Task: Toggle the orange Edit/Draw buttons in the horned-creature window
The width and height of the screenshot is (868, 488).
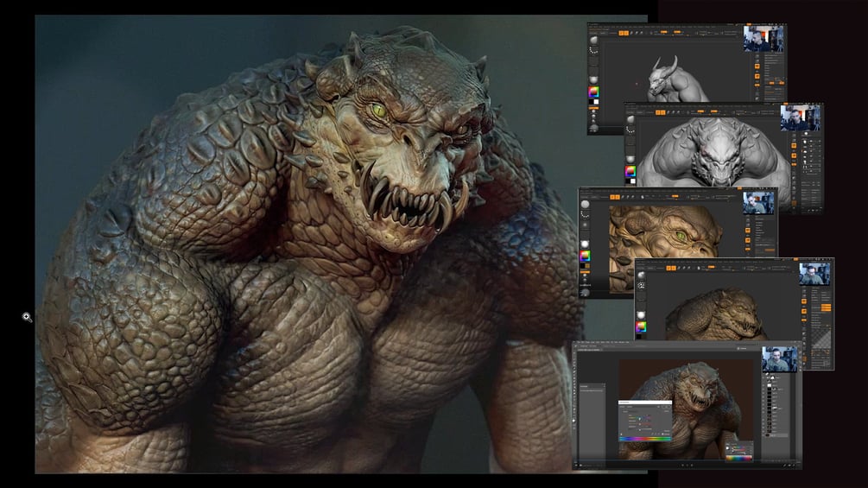Action: pos(624,33)
